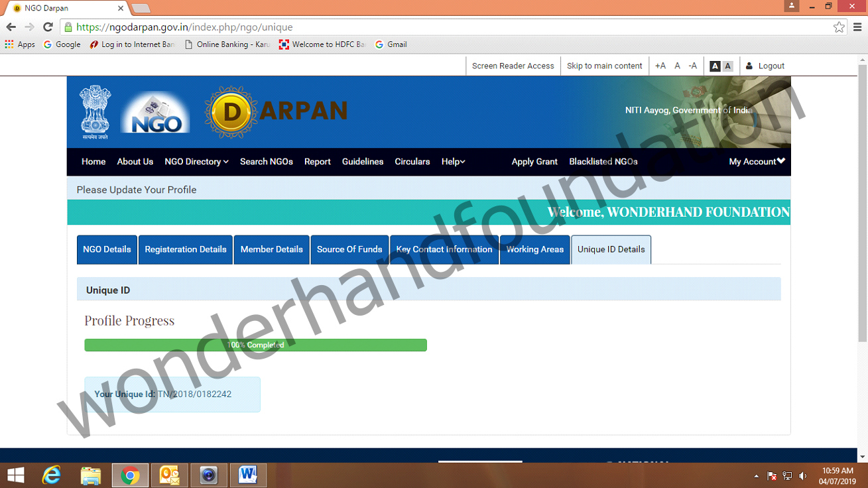Open Microsoft Word from taskbar
The width and height of the screenshot is (868, 488).
tap(248, 475)
